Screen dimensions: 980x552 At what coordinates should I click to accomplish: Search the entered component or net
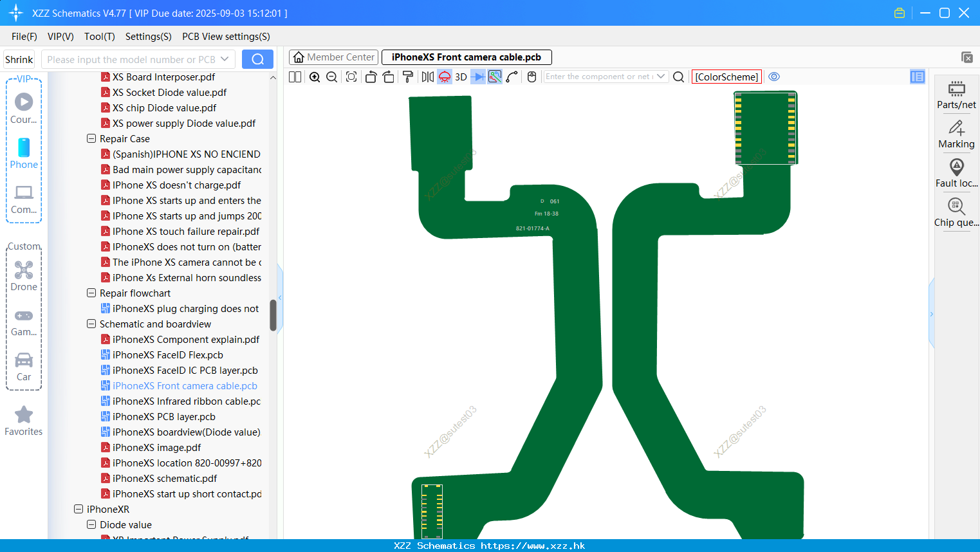678,77
